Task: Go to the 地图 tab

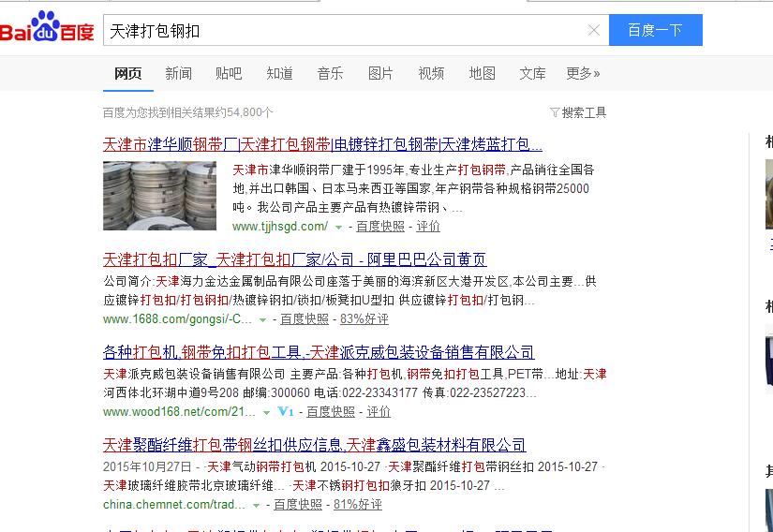Action: (482, 73)
